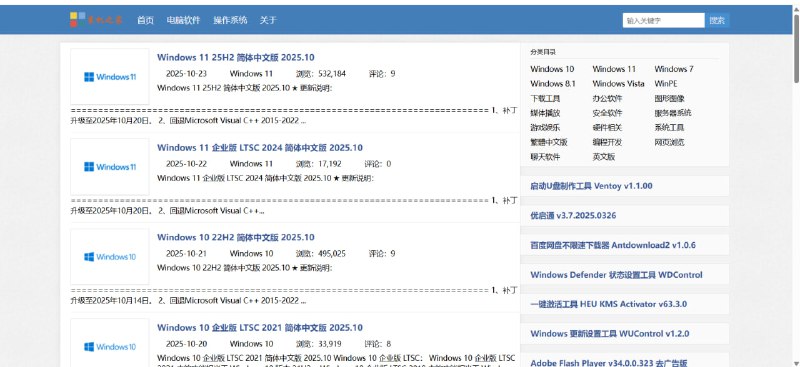The width and height of the screenshot is (800, 367).
Task: Open 安全软件 category
Action: [607, 113]
